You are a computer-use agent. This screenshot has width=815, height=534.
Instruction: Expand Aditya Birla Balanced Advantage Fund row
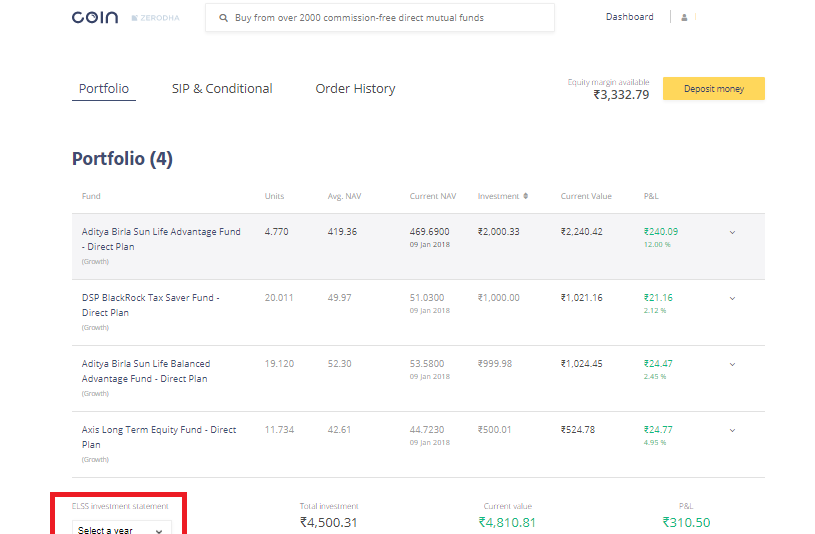click(732, 364)
